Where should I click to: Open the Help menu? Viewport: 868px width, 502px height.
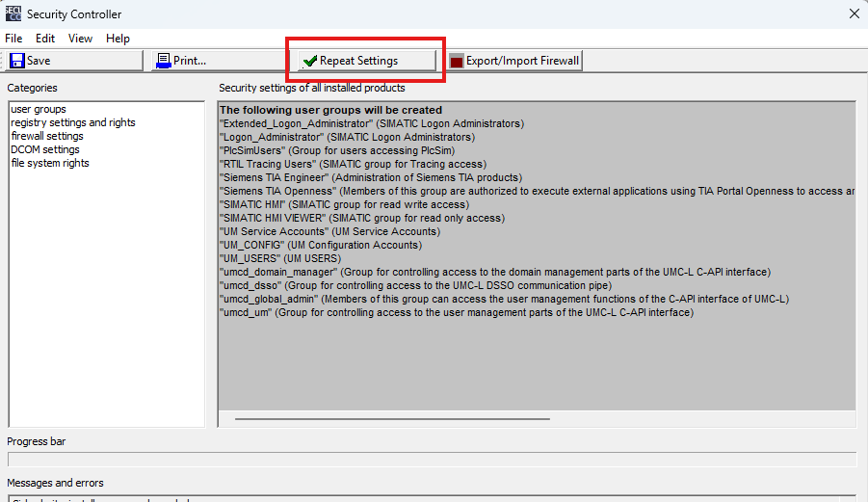point(118,39)
